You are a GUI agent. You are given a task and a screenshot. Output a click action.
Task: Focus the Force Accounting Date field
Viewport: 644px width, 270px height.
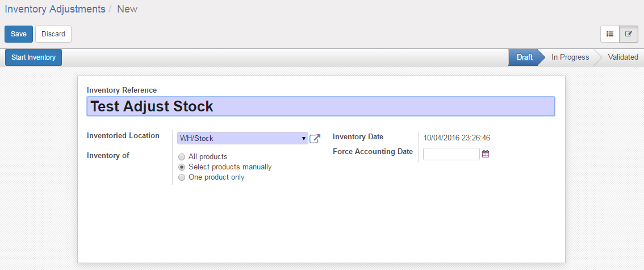coord(451,153)
